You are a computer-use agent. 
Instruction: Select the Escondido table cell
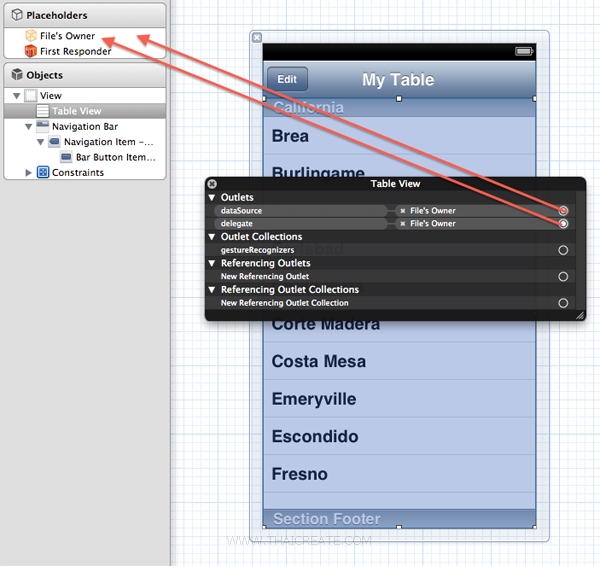click(x=399, y=436)
